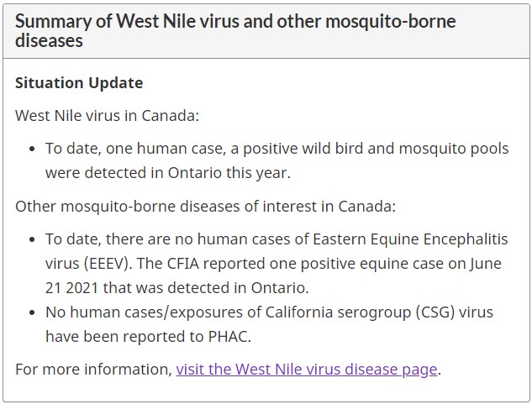Click the '(CSG)' abbreviation

435,312
